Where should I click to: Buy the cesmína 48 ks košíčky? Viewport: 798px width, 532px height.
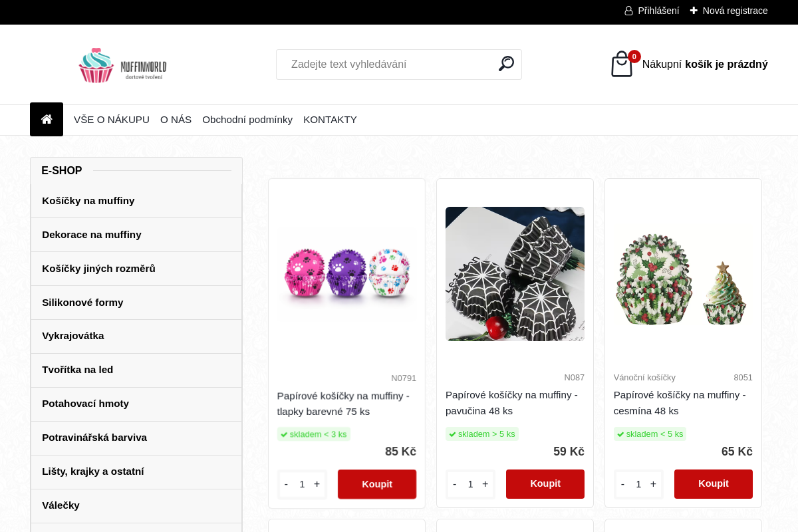click(x=714, y=483)
